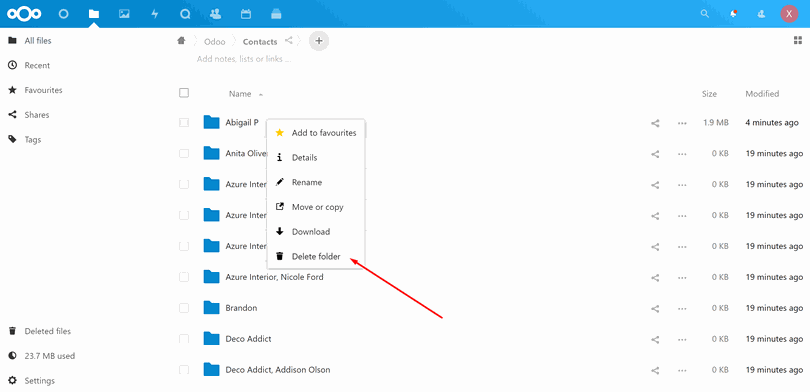The height and width of the screenshot is (392, 810).
Task: Select the Deco Addict folder checkbox
Action: coord(184,339)
